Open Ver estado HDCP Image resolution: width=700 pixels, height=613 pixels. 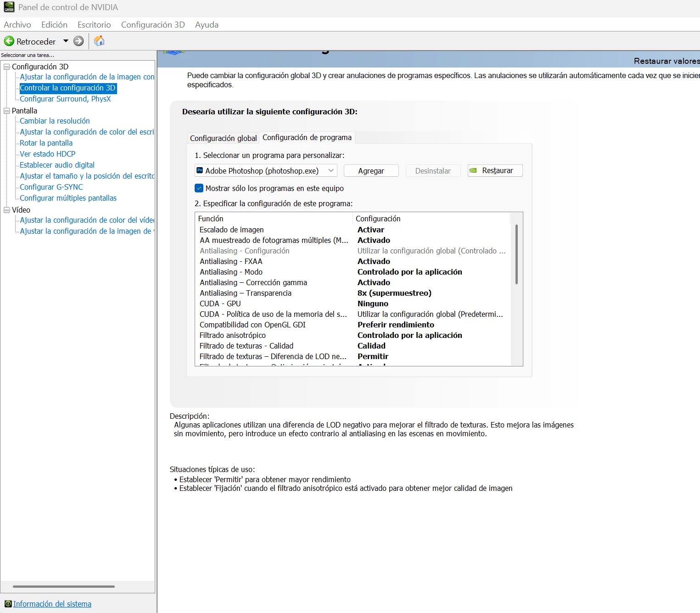(47, 154)
